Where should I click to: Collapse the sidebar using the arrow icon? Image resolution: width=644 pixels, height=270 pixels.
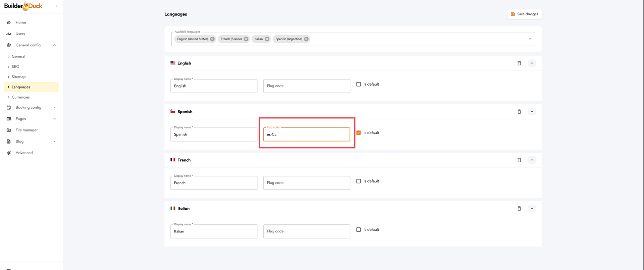[x=57, y=6]
